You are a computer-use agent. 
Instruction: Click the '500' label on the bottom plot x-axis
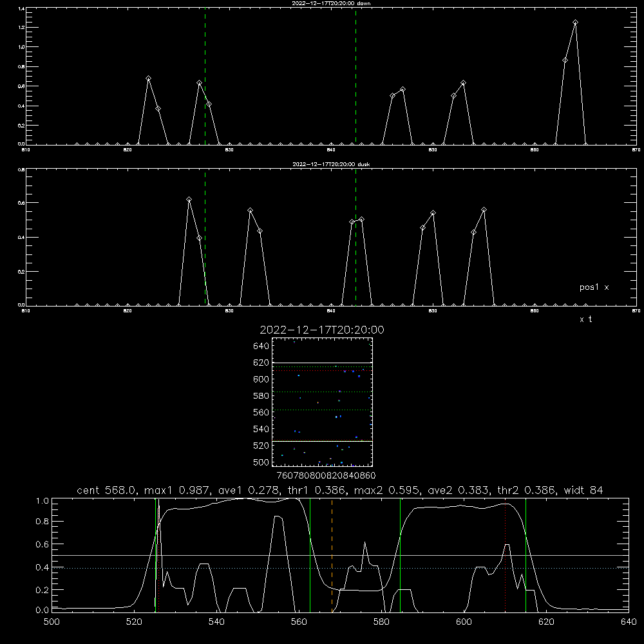pos(52,621)
